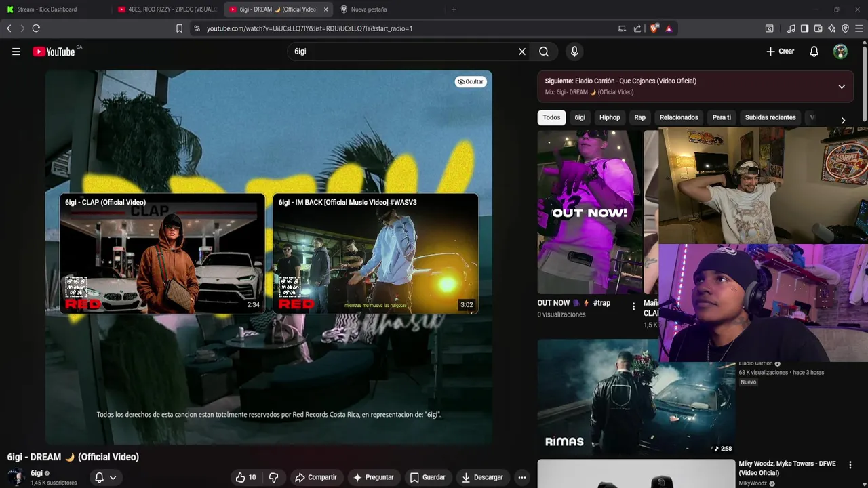Click the Preguntar button
The width and height of the screenshot is (868, 488).
tap(374, 477)
